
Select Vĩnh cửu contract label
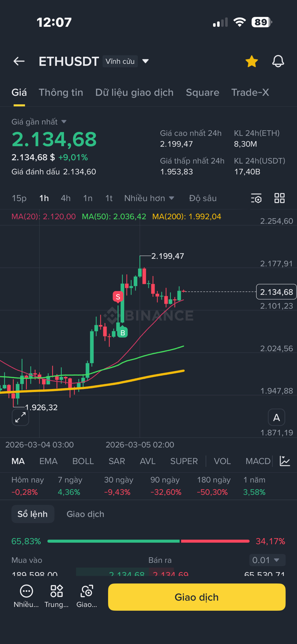(120, 61)
